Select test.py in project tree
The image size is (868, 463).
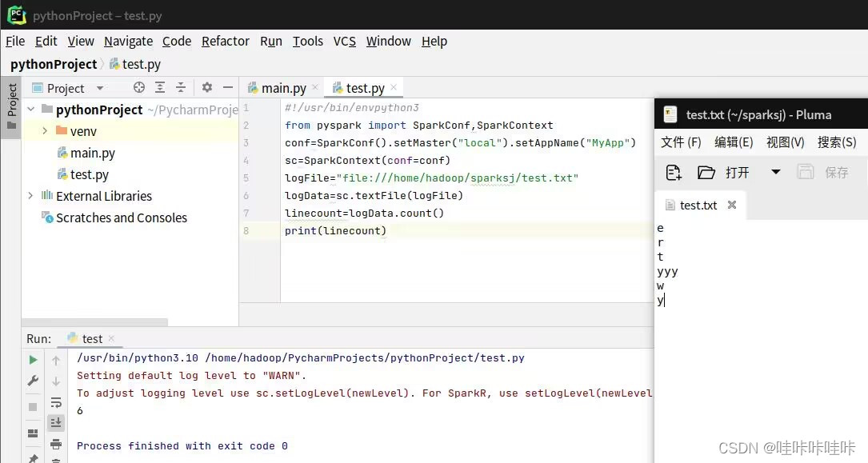(x=83, y=174)
